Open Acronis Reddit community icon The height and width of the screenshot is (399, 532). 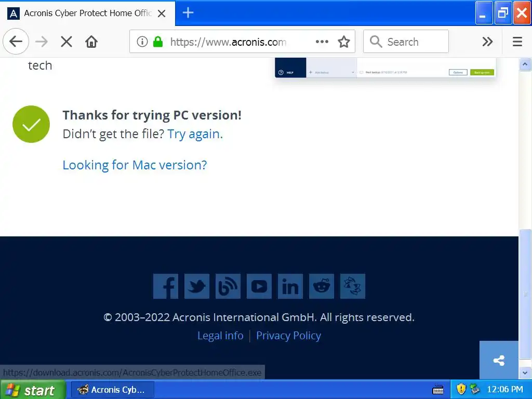tap(322, 286)
